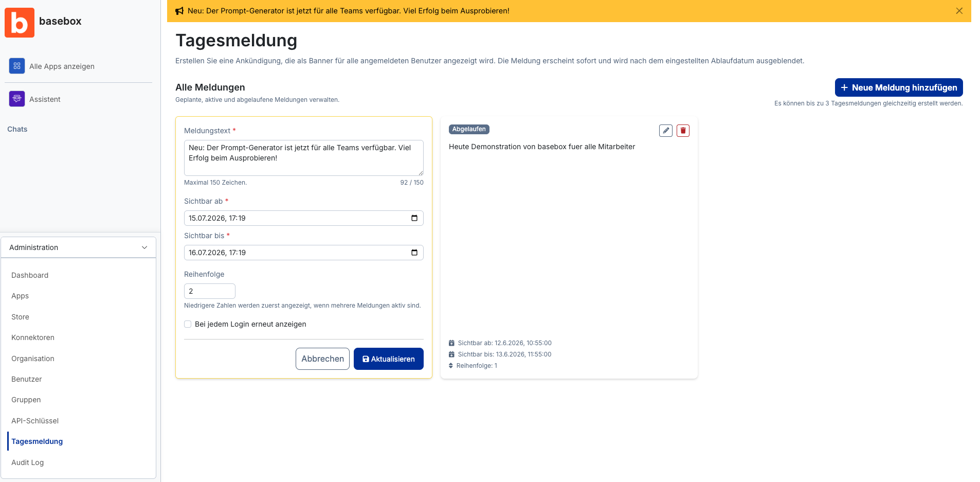Dismiss the yellow announcement banner
The image size is (980, 482).
(959, 11)
